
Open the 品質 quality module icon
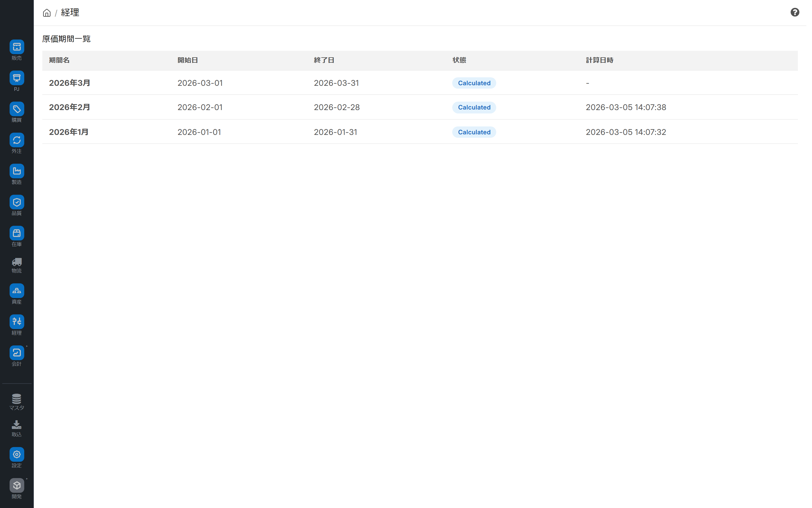tap(17, 202)
